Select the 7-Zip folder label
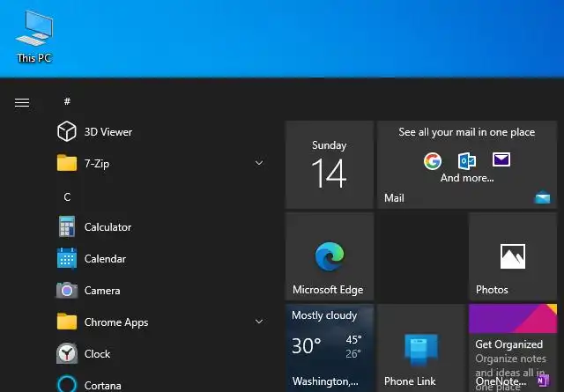The height and width of the screenshot is (392, 564). coord(97,164)
